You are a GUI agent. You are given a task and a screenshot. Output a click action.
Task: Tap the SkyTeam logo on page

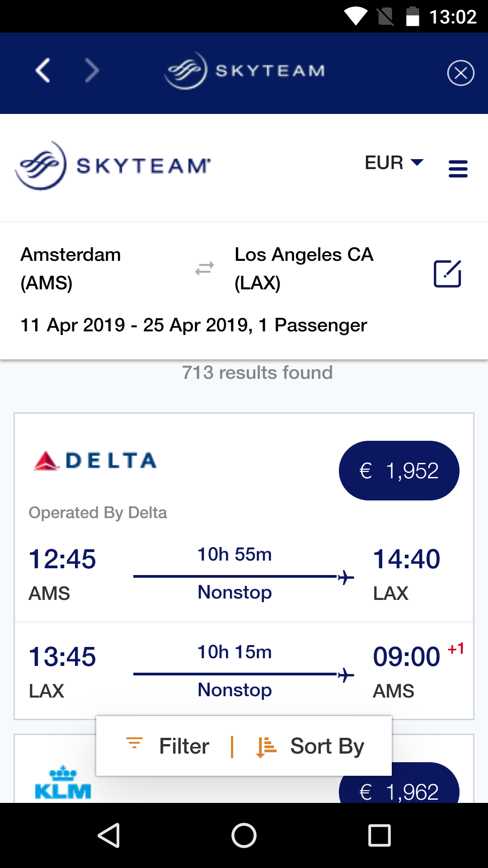(113, 165)
